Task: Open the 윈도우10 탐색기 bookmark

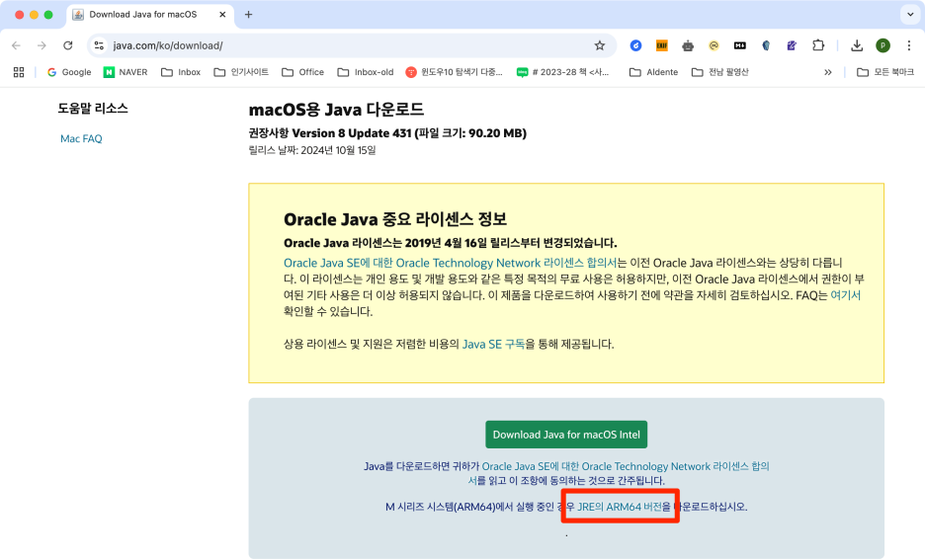Action: [455, 72]
